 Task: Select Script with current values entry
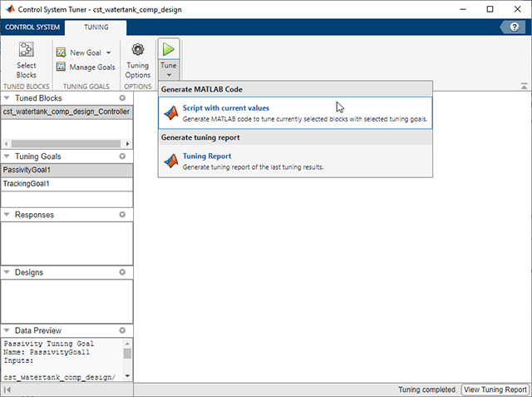[295, 113]
